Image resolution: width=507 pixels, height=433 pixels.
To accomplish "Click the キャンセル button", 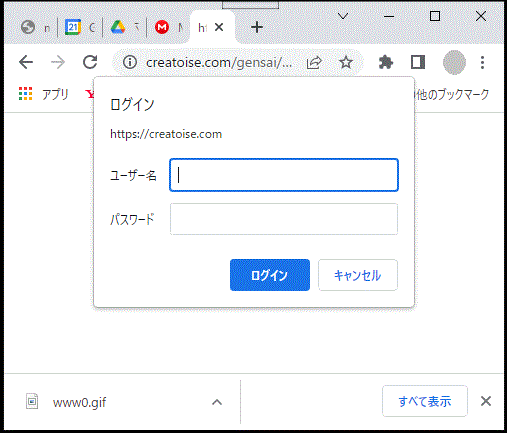I will 358,275.
